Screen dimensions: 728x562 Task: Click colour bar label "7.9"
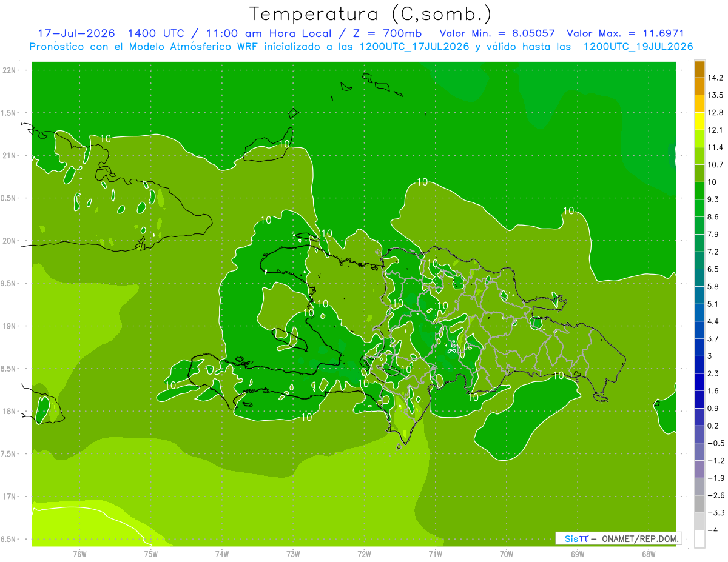coord(714,234)
